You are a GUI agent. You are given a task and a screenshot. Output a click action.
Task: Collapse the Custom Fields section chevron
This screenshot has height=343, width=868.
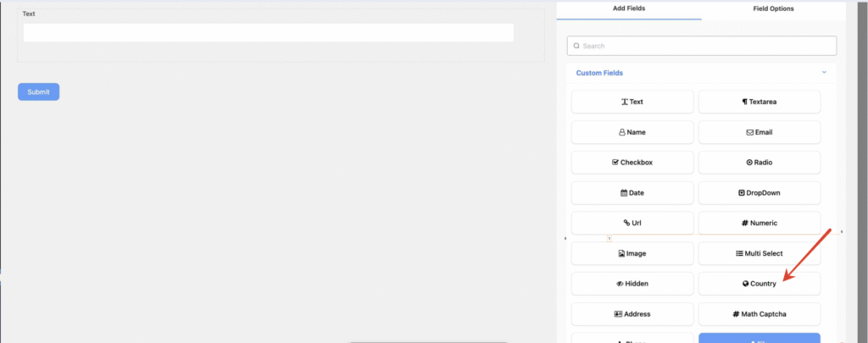(x=824, y=73)
